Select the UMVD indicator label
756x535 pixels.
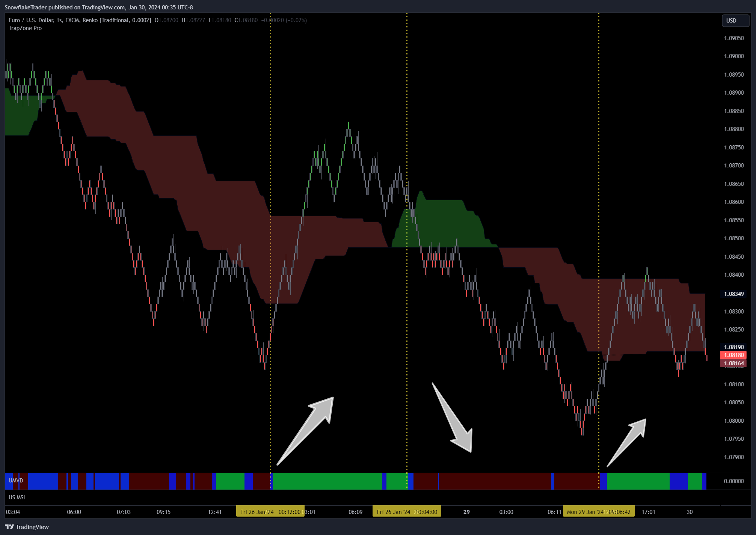[16, 481]
